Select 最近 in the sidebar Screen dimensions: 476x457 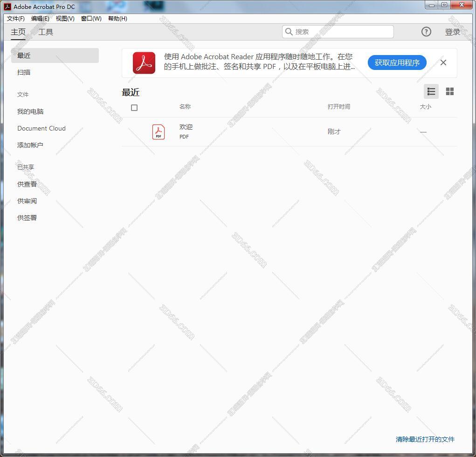tap(55, 55)
